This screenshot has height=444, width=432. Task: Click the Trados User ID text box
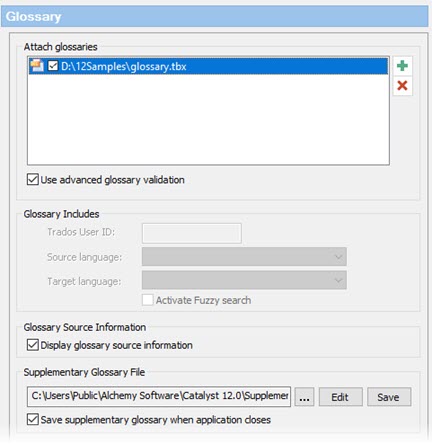tap(192, 233)
